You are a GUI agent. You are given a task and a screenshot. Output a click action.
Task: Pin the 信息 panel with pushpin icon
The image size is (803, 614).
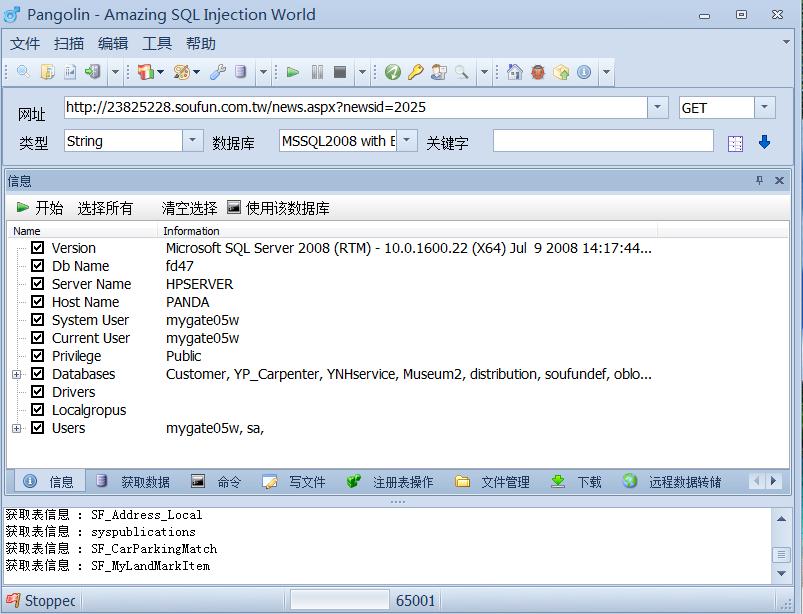pyautogui.click(x=759, y=180)
